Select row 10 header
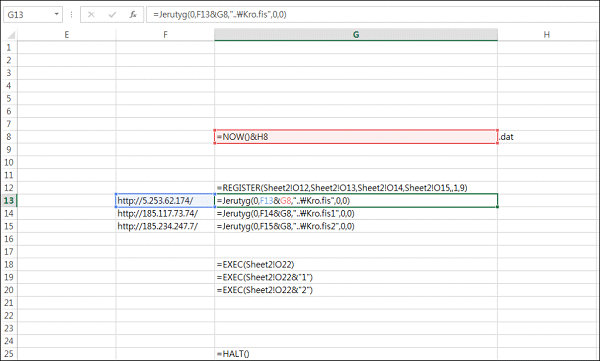This screenshot has width=600, height=361. pyautogui.click(x=9, y=162)
